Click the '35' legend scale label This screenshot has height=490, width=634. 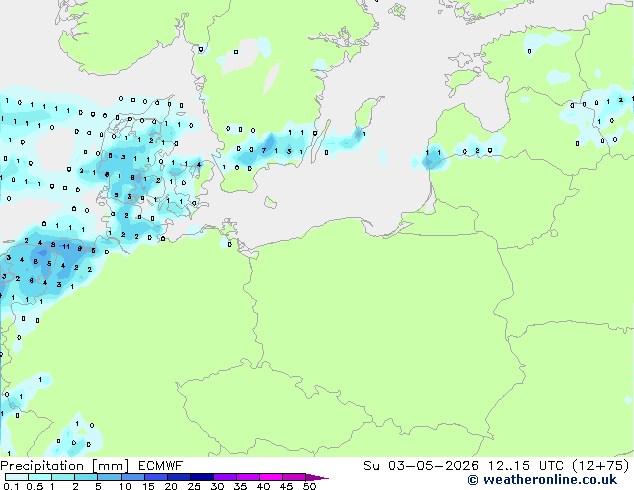coord(240,486)
